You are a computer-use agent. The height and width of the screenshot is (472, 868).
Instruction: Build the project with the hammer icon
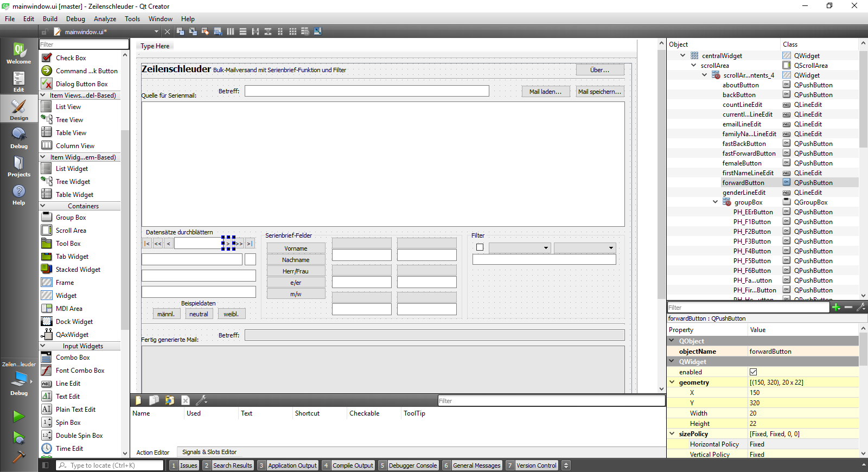[18, 457]
